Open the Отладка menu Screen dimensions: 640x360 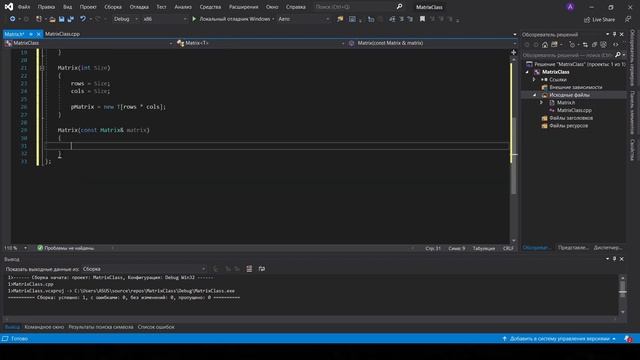139,7
